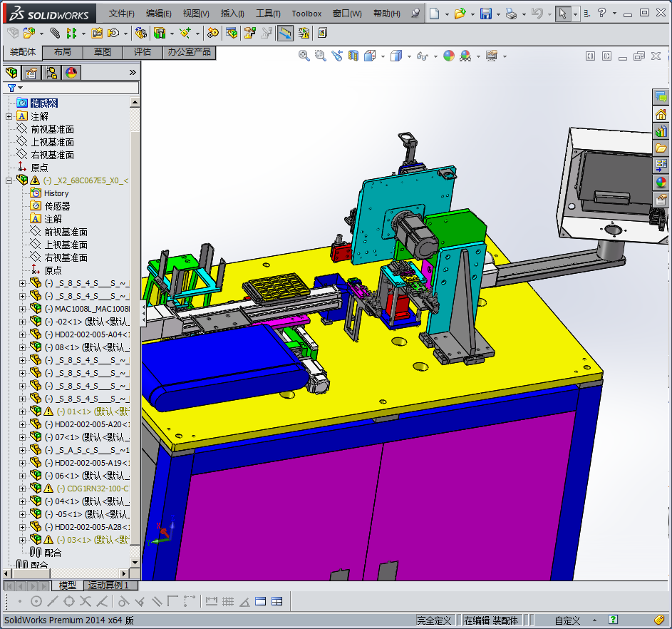Expand the (-) 03<1> component node
The height and width of the screenshot is (629, 672).
22,541
